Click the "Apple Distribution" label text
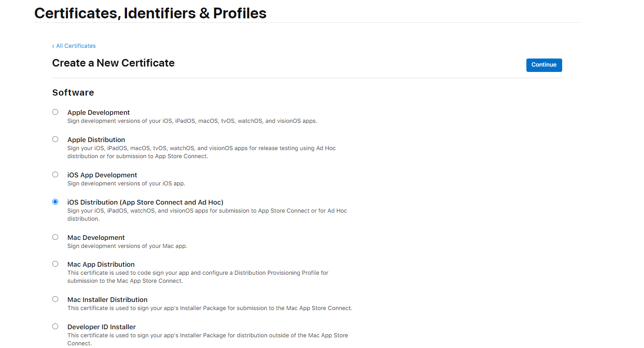644x348 pixels. pyautogui.click(x=96, y=140)
